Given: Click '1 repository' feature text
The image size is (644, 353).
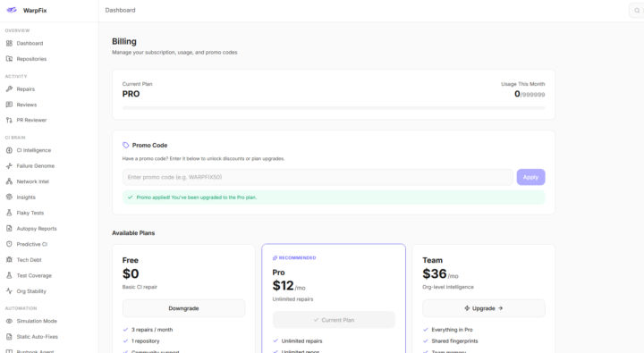Looking at the screenshot, I should 146,341.
